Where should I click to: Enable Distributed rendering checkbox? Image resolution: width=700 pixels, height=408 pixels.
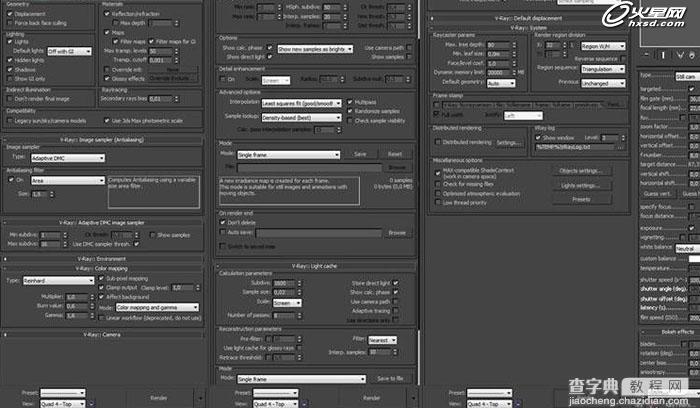point(438,142)
